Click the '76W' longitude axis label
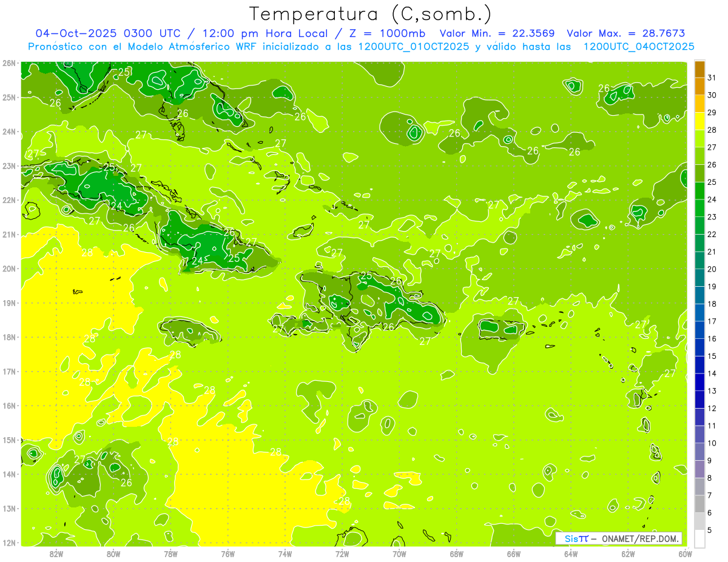 click(228, 554)
